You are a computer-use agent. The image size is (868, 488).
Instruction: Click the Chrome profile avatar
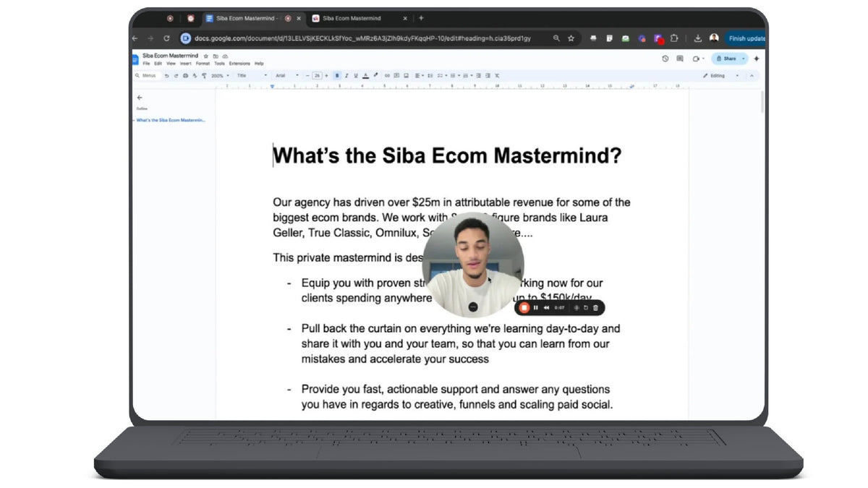tap(714, 38)
